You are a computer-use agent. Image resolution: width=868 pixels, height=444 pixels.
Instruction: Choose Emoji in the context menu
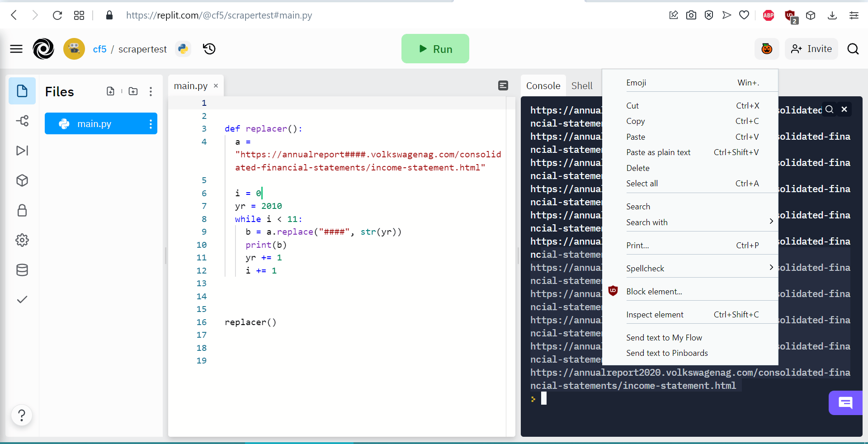coord(693,83)
